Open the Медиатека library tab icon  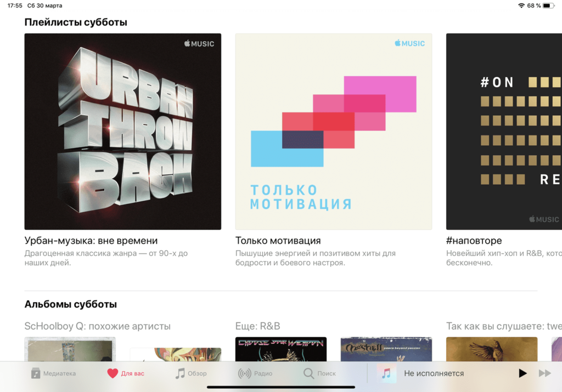tap(36, 373)
